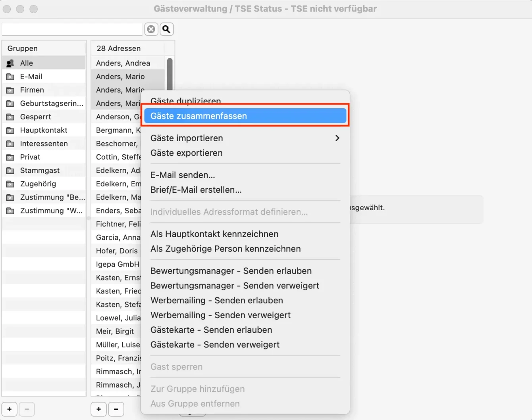This screenshot has height=420, width=532.
Task: Select address Cottin, Steffe
Action: click(x=116, y=157)
